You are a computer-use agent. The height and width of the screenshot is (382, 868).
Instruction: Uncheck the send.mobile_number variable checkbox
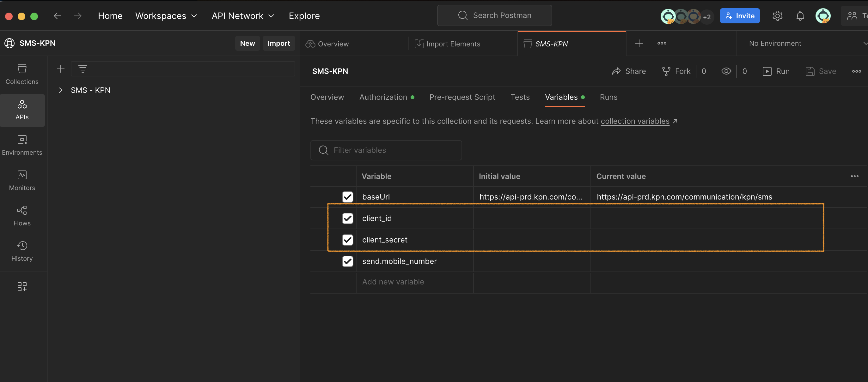coord(347,261)
